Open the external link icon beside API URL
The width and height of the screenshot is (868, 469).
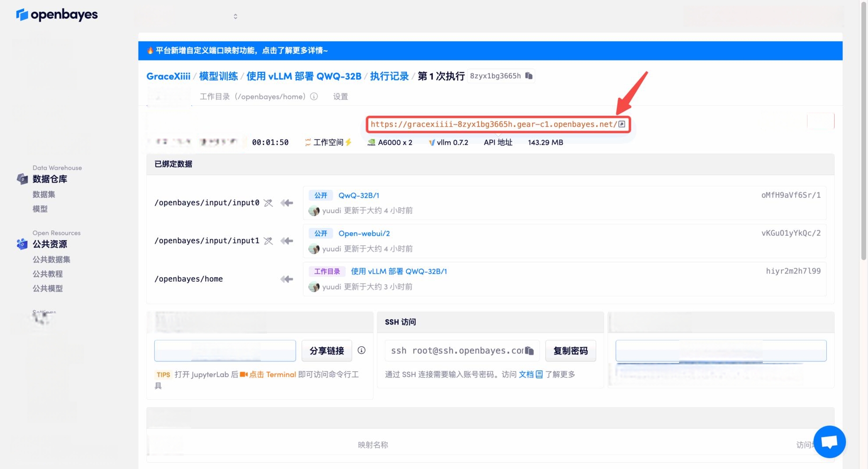[622, 124]
